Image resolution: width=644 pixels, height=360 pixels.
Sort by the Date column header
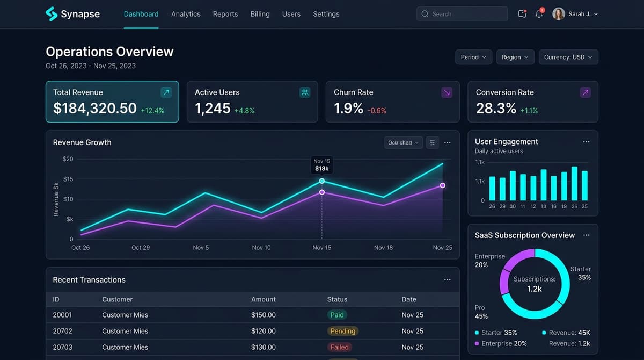[x=409, y=299]
